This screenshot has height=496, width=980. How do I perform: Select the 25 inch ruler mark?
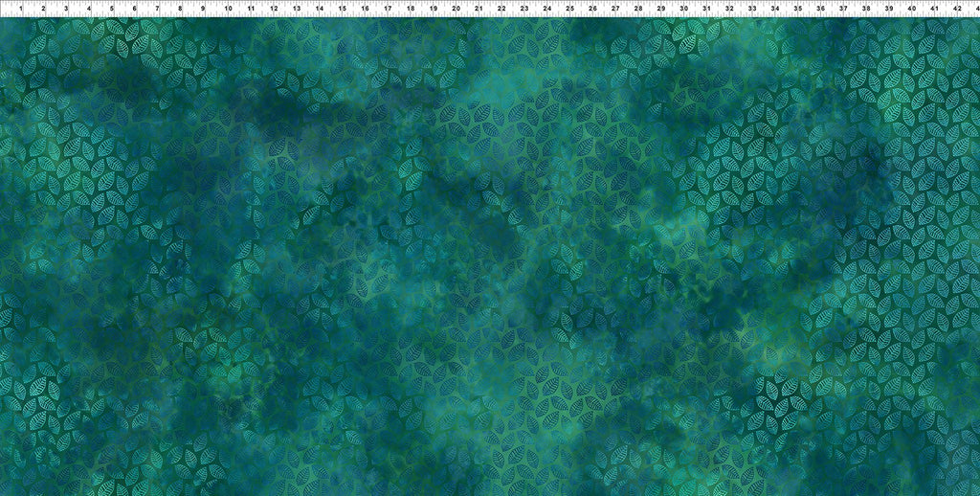[570, 9]
